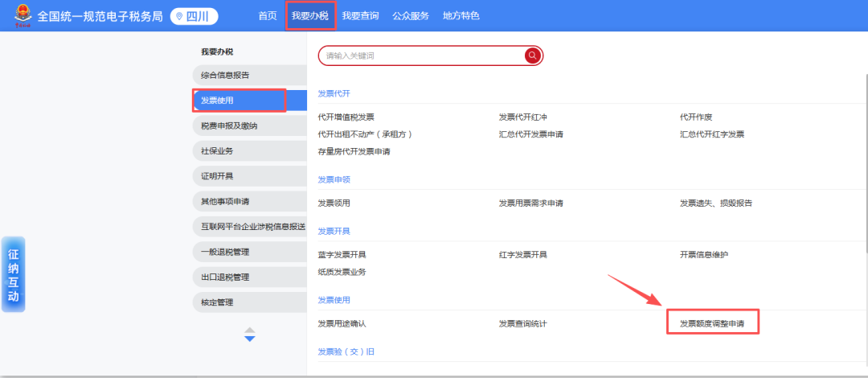The height and width of the screenshot is (378, 868).
Task: Select the 我要办税 top menu
Action: click(310, 16)
